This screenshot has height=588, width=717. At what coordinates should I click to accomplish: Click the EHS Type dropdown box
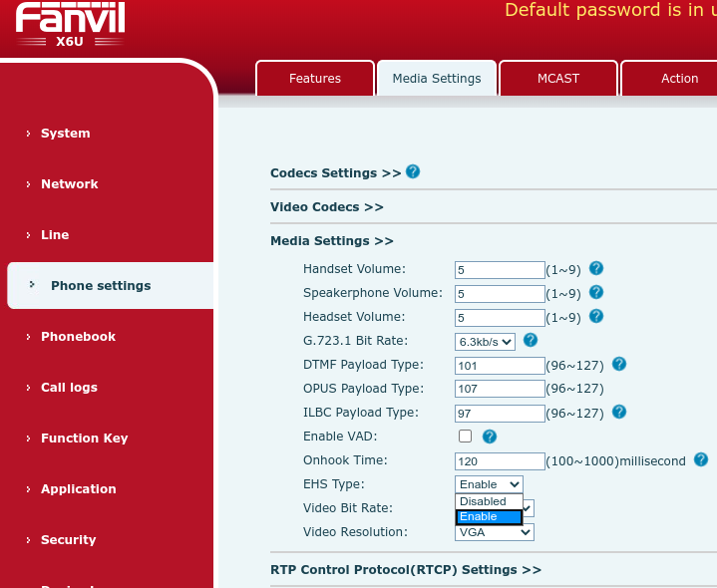(x=489, y=484)
